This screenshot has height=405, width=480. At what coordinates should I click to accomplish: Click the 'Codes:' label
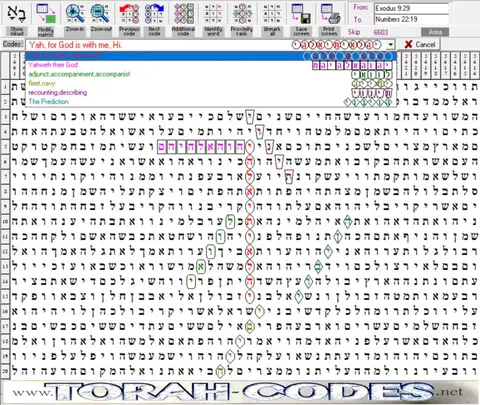pos(13,44)
